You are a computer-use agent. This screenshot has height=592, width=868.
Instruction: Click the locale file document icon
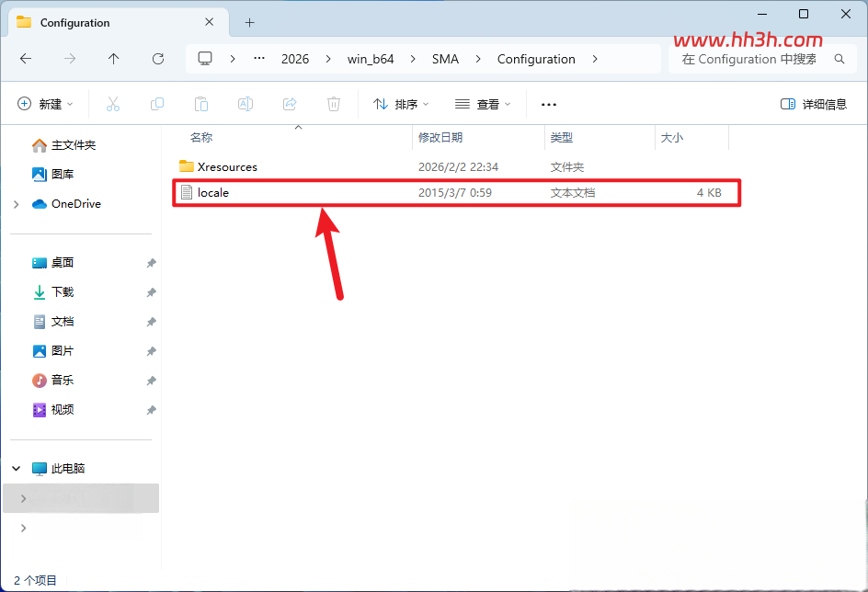coord(187,192)
